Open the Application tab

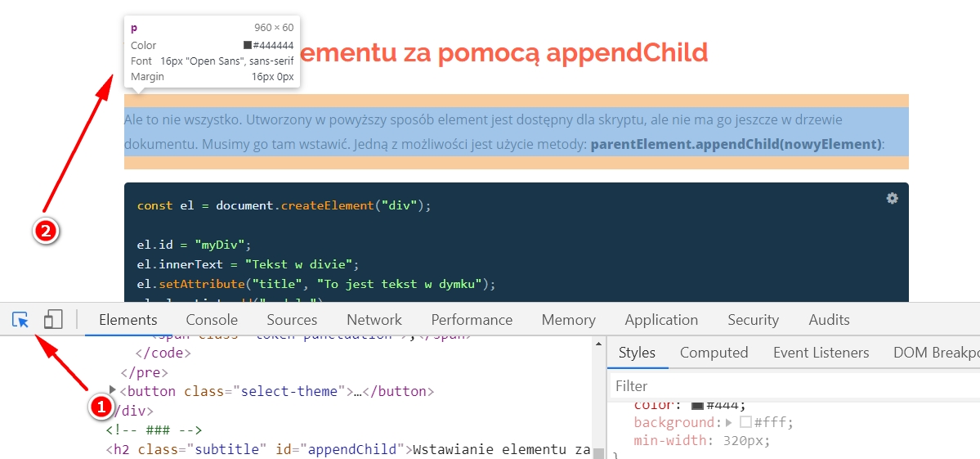point(661,320)
